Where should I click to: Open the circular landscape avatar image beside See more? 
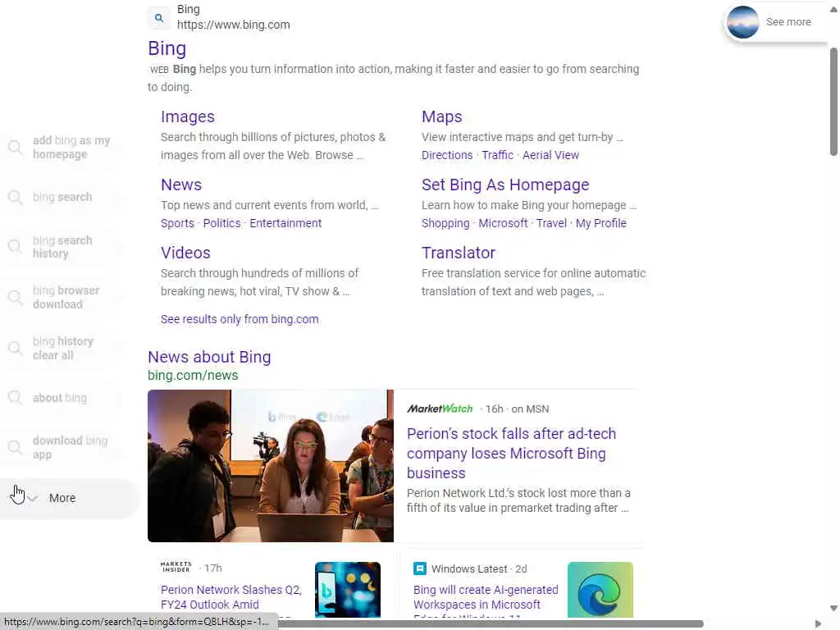tap(742, 22)
